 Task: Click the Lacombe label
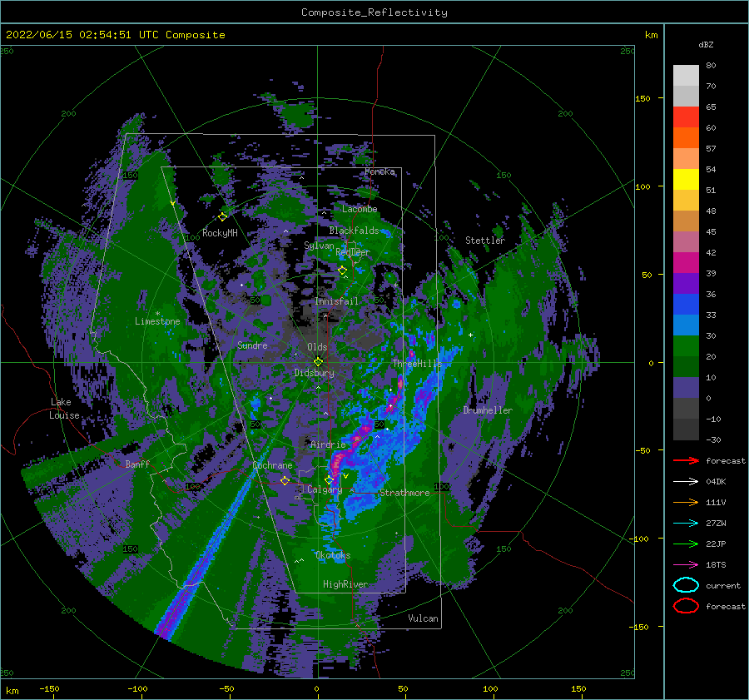(360, 209)
